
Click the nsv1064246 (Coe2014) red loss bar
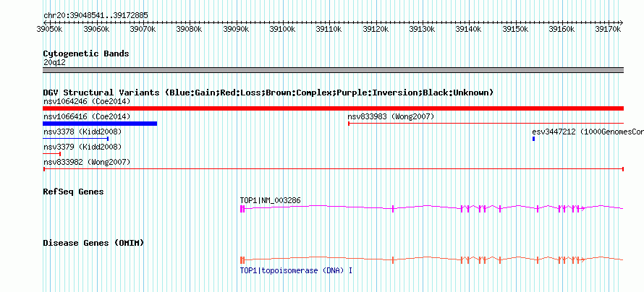tap(333, 108)
